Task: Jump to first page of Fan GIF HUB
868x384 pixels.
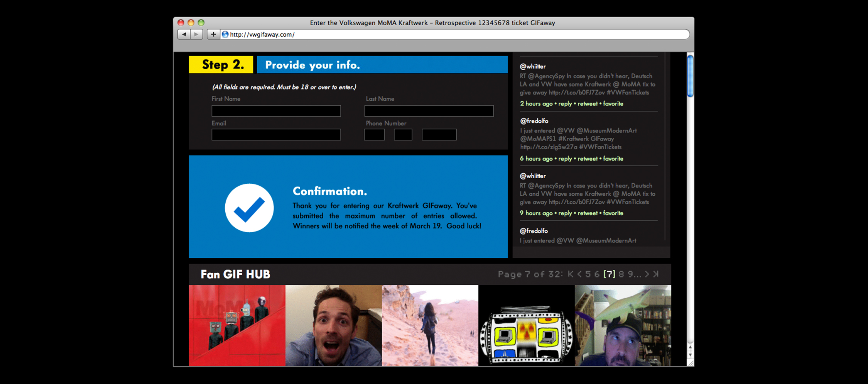Action: [x=571, y=274]
